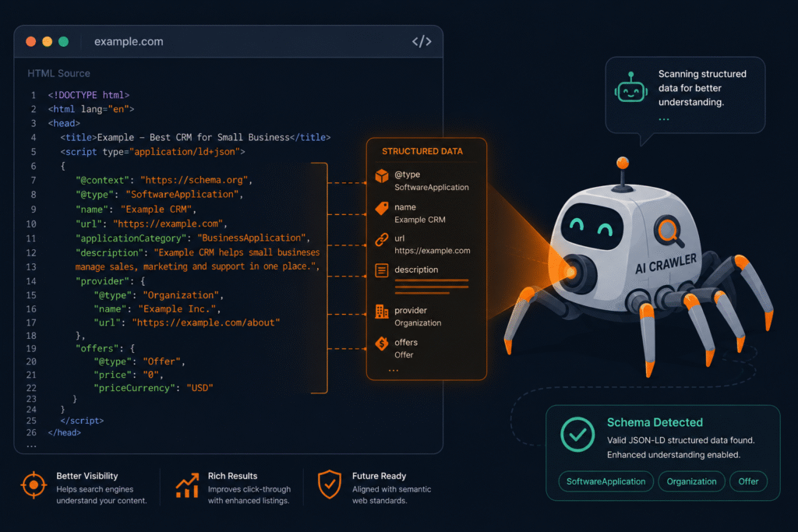The height and width of the screenshot is (532, 798).
Task: Click the AI CRAWLER label on the robot
Action: pyautogui.click(x=666, y=264)
